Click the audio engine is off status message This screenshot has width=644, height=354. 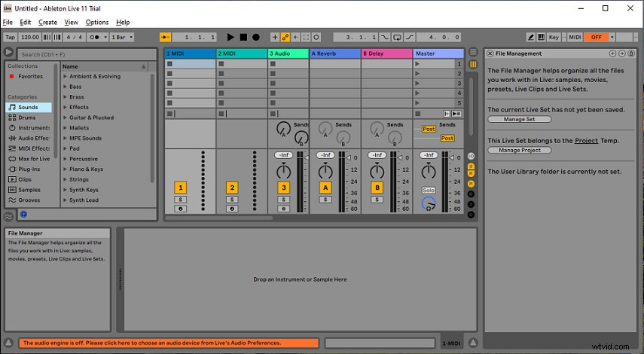click(x=169, y=343)
